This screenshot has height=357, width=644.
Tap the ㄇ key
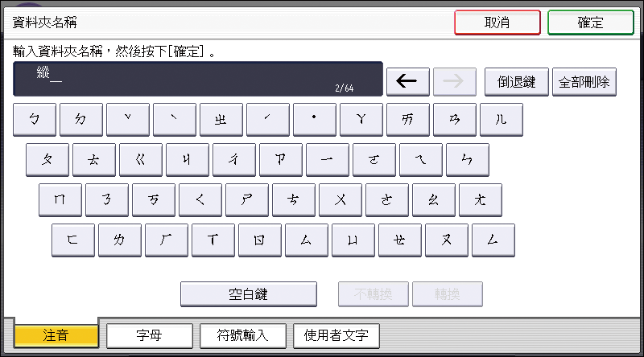coord(60,200)
